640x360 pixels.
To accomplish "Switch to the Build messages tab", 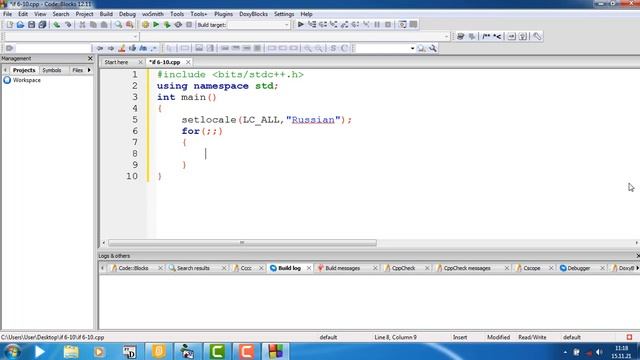I will click(342, 268).
